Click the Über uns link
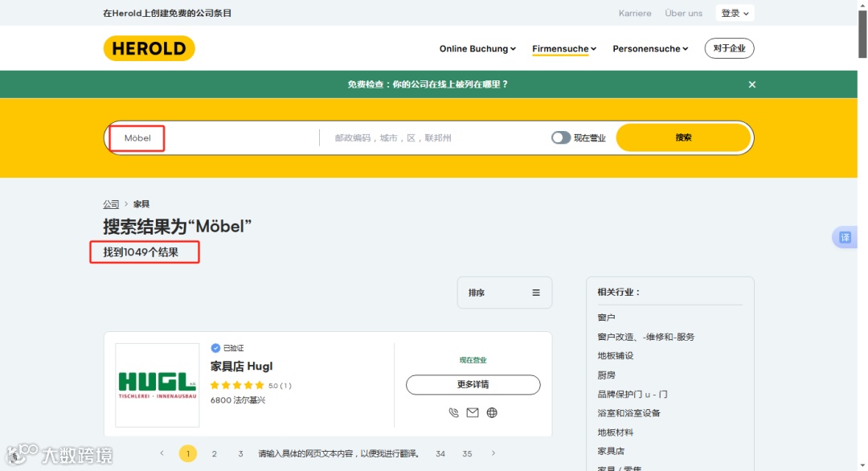This screenshot has width=868, height=471. [684, 14]
